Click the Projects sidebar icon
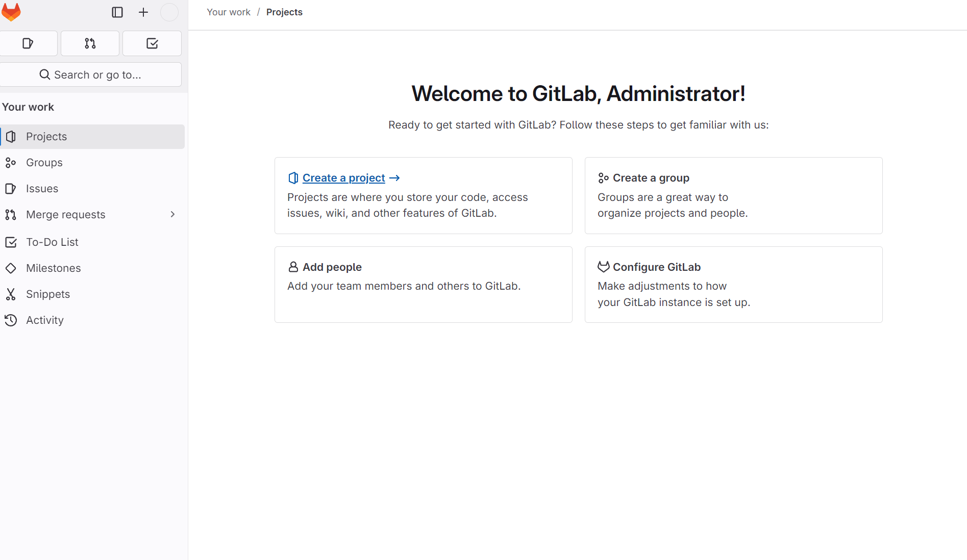967x560 pixels. tap(11, 137)
